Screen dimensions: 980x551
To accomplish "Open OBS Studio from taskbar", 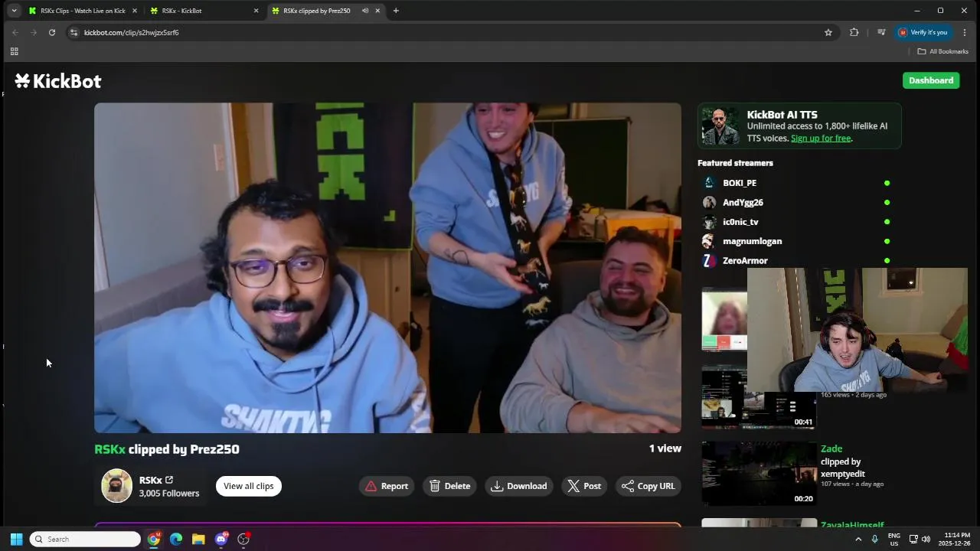I will [243, 540].
